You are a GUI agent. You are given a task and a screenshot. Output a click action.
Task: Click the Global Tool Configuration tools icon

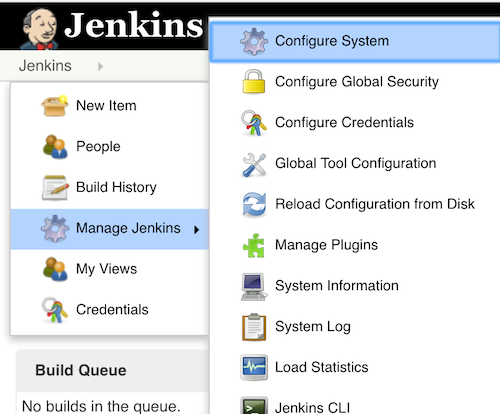point(254,165)
